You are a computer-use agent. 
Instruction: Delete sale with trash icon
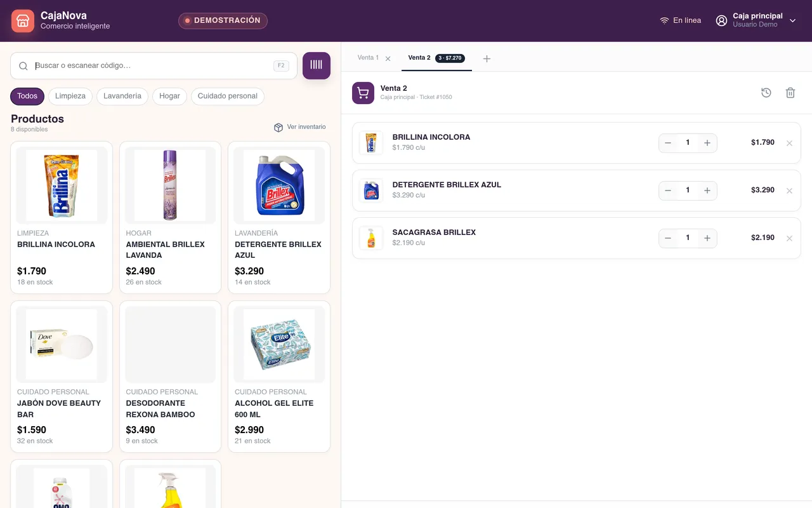[790, 93]
